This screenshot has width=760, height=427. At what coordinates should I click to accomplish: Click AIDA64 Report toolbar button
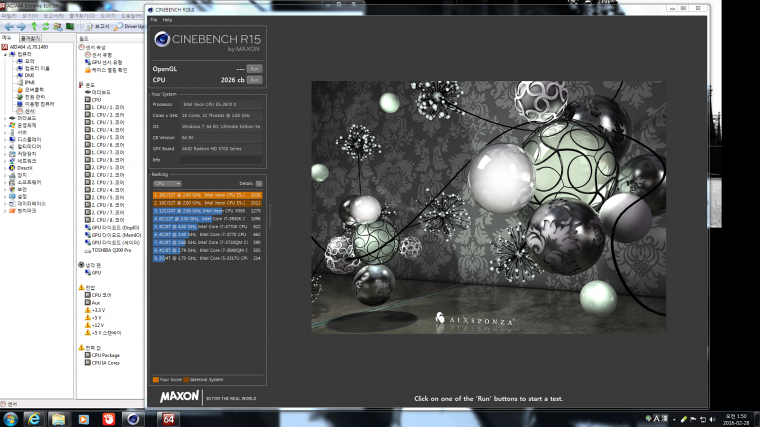[97, 27]
